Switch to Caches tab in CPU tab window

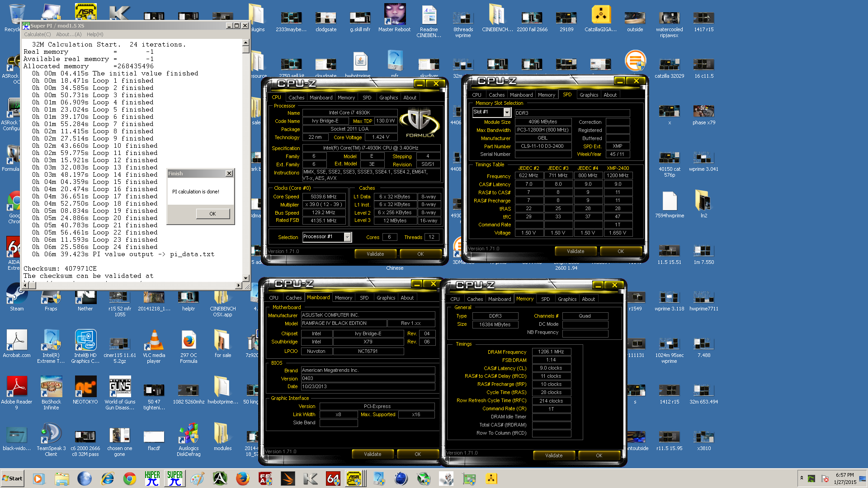(296, 98)
